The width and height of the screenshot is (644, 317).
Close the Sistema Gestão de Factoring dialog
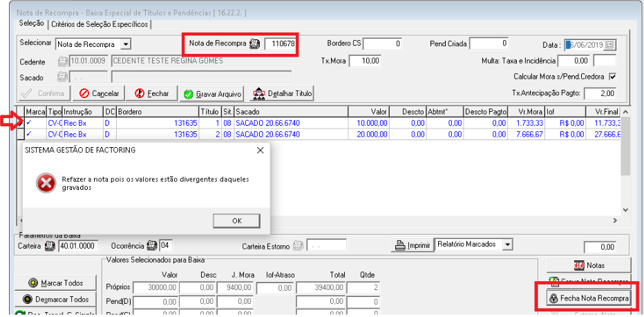[261, 150]
